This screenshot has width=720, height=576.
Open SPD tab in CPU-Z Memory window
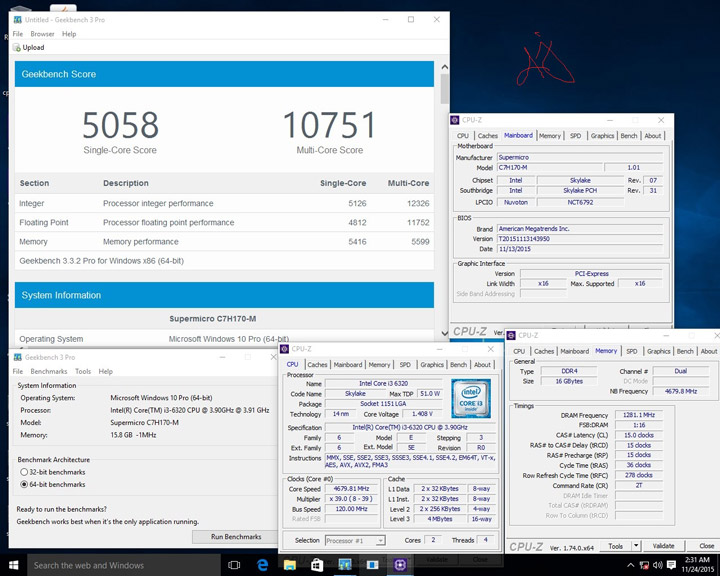(x=632, y=351)
